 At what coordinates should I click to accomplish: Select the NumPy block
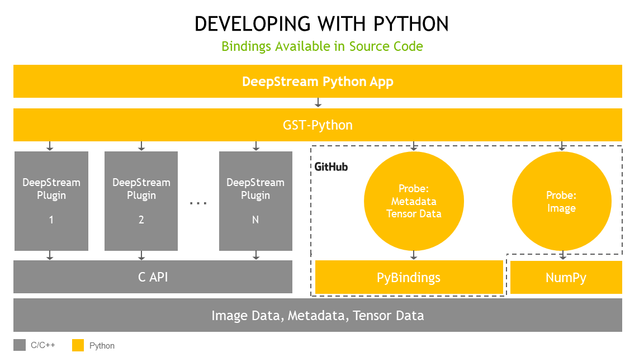(x=566, y=277)
